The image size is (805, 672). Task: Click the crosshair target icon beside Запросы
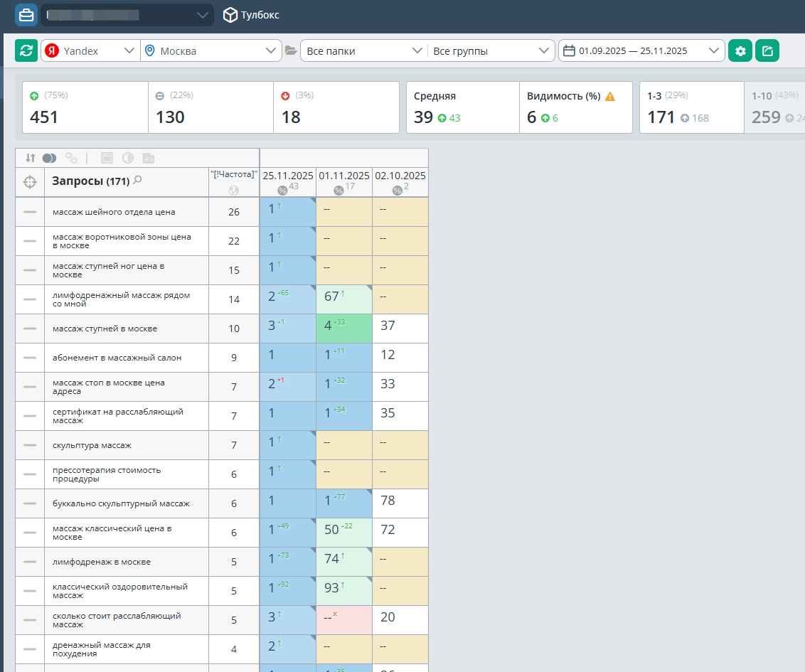30,182
